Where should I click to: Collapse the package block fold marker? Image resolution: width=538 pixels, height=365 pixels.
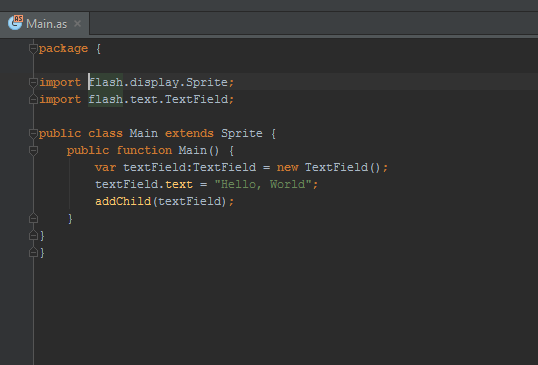(x=33, y=49)
